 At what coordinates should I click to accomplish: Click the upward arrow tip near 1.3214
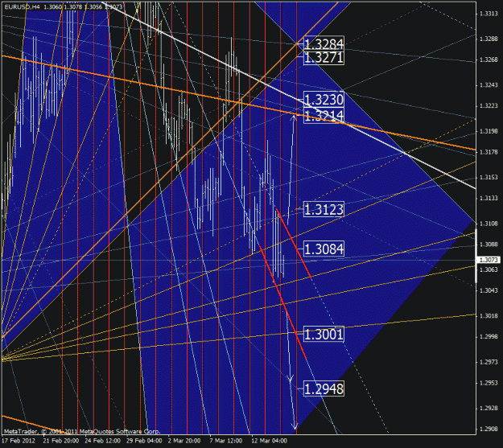coord(294,117)
